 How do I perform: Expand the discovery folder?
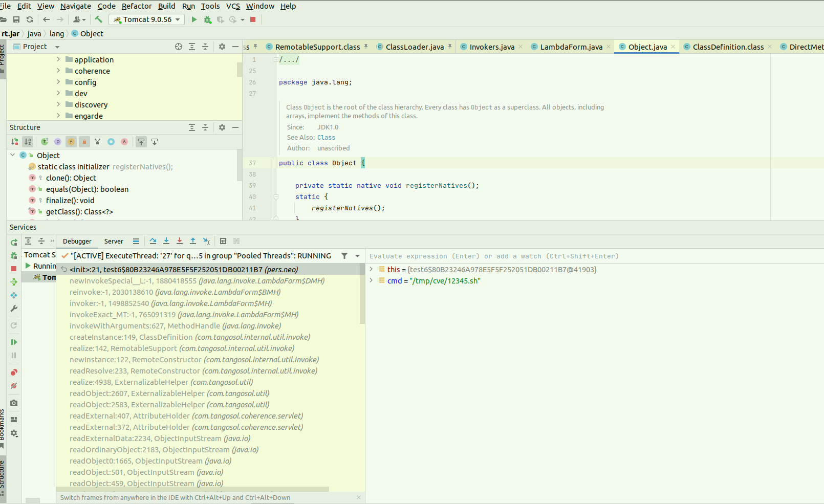point(58,104)
